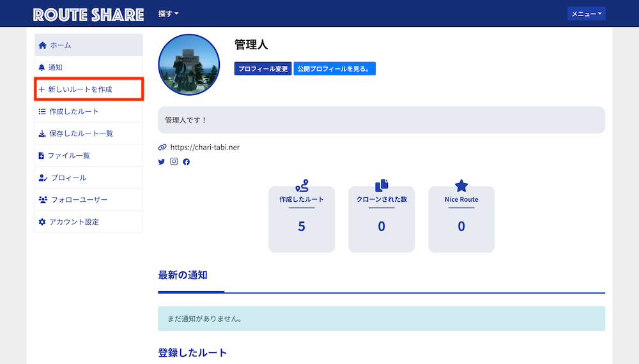Click the users icon beside フォローユーザー
Viewport: 639px width, 364px height.
point(43,199)
